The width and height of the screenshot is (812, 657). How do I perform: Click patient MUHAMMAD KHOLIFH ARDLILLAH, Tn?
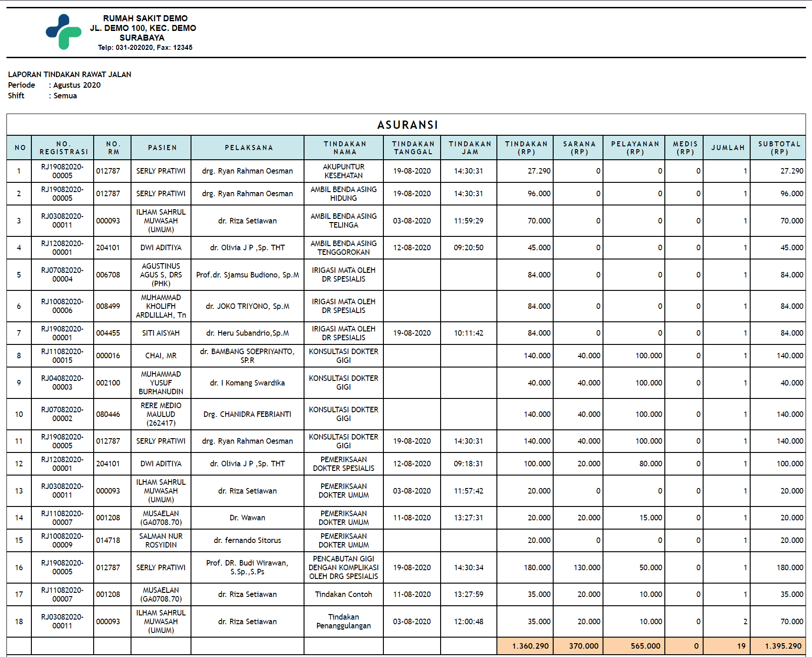pos(161,306)
